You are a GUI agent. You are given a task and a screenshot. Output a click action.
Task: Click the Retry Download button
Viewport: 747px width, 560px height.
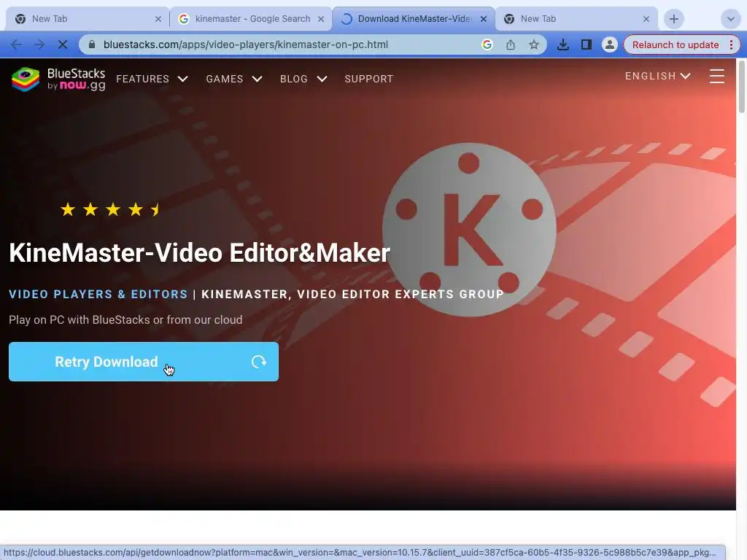[144, 362]
